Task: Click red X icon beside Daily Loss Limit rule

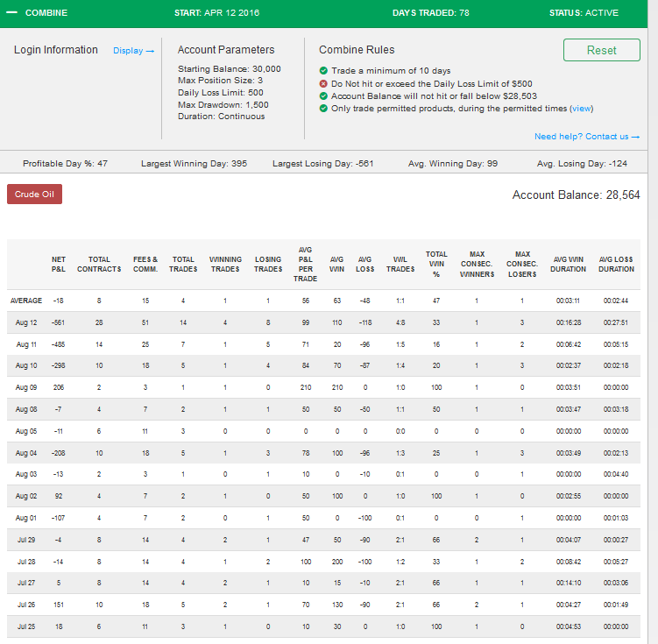Action: tap(323, 83)
